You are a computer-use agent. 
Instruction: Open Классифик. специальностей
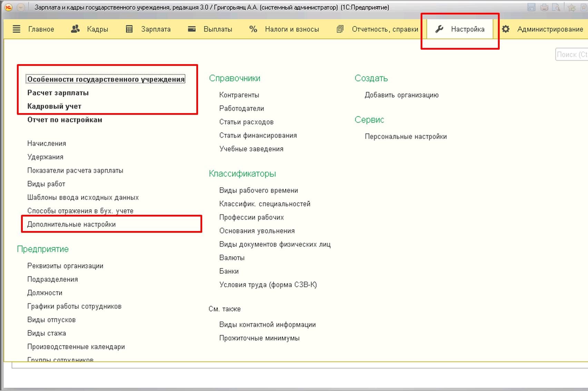click(265, 204)
